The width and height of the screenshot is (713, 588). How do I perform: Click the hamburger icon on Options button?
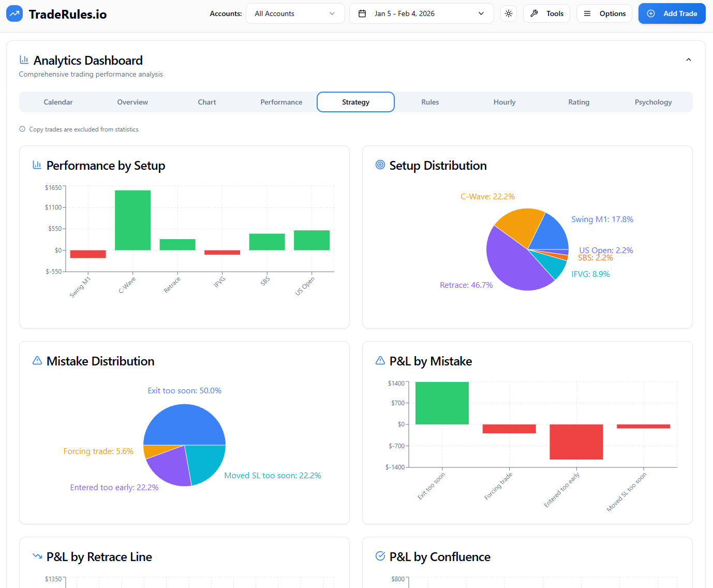coord(587,13)
